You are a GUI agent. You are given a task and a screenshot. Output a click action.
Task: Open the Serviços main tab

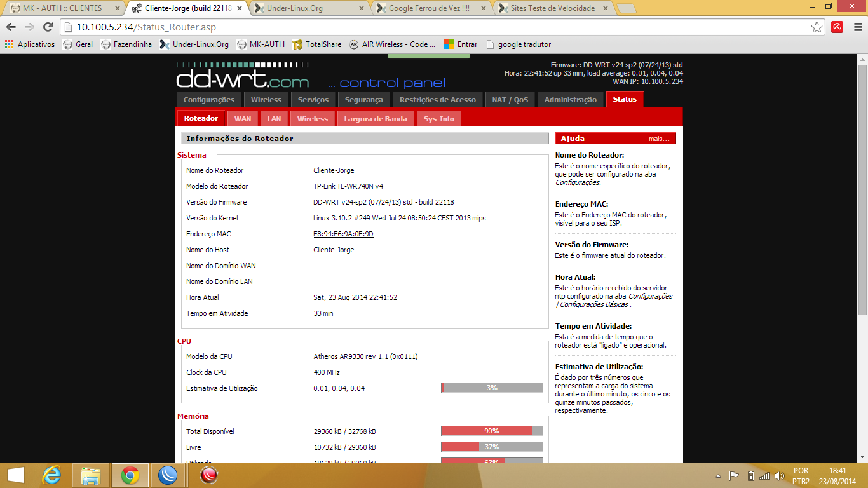coord(313,100)
